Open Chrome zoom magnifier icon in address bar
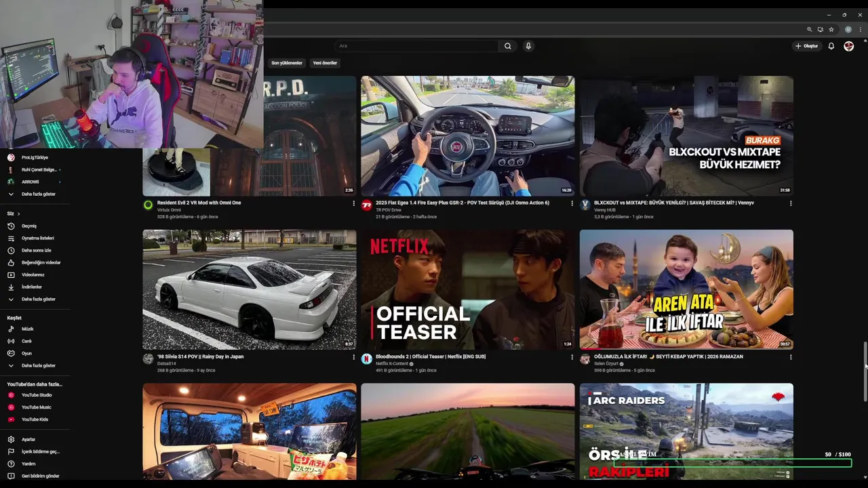Viewport: 868px width, 488px height. point(809,30)
